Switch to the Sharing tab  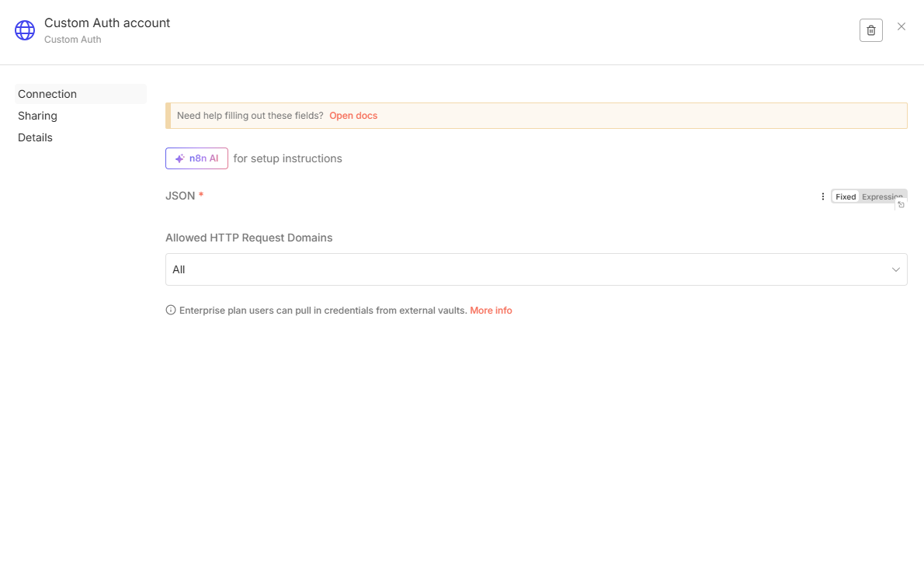pyautogui.click(x=37, y=116)
